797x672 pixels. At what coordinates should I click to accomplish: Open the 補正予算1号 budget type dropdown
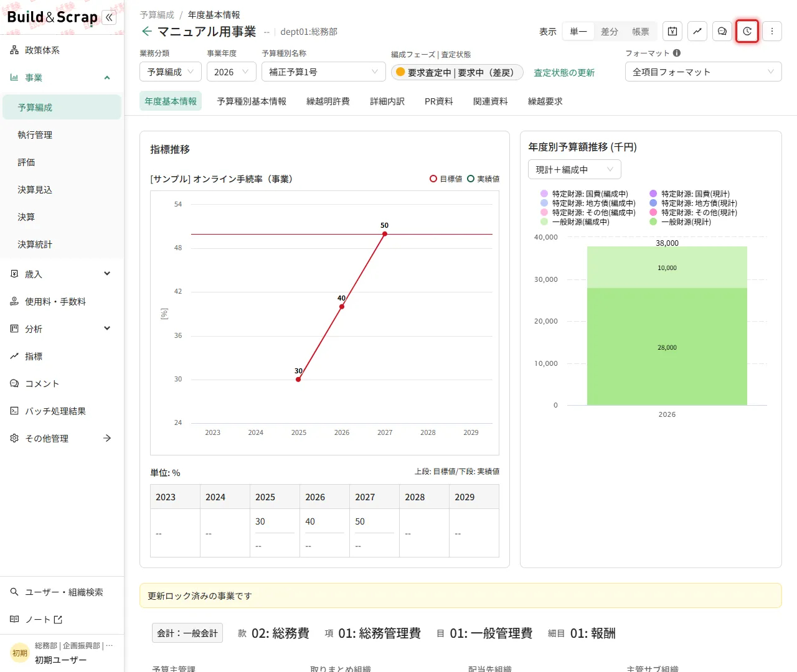click(324, 72)
